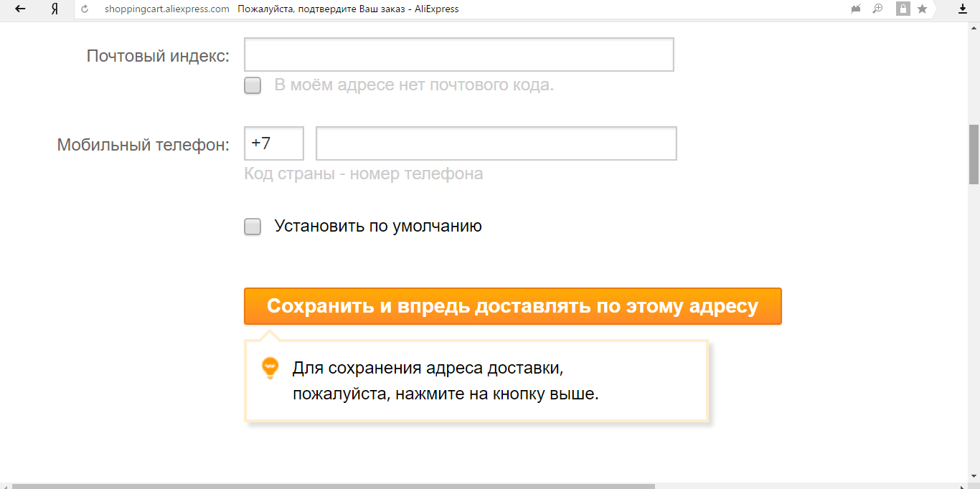Open downloads with the download arrow icon

[x=963, y=9]
